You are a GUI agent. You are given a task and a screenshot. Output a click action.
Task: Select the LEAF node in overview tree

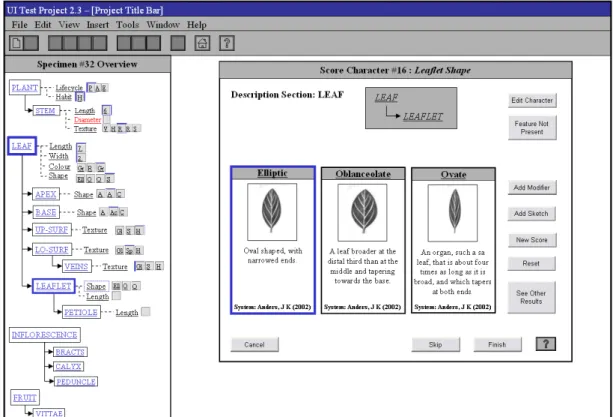pyautogui.click(x=22, y=146)
